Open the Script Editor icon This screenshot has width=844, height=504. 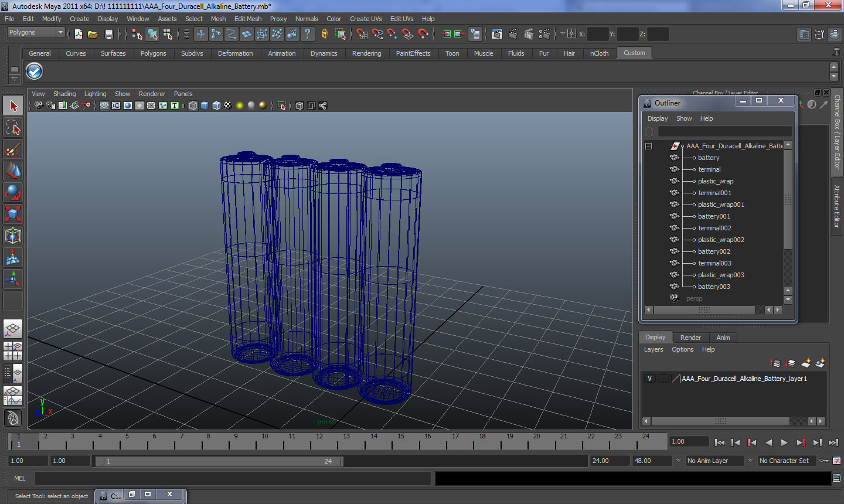click(x=836, y=478)
